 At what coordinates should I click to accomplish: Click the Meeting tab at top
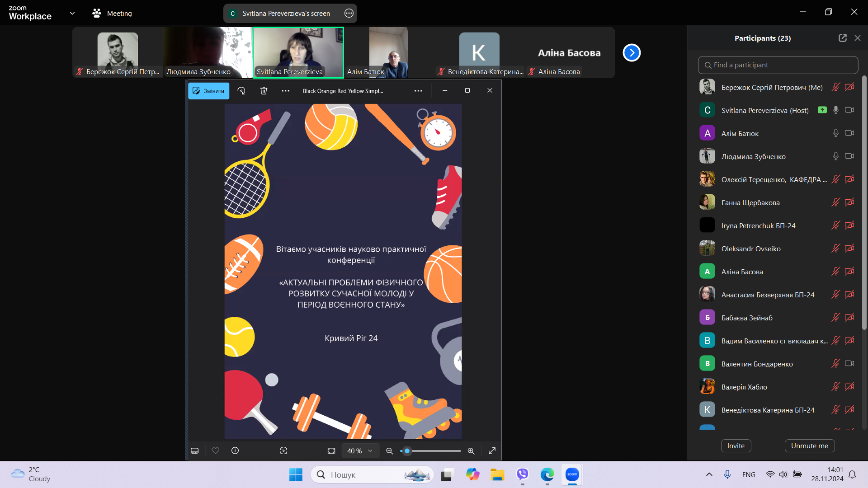(x=112, y=14)
